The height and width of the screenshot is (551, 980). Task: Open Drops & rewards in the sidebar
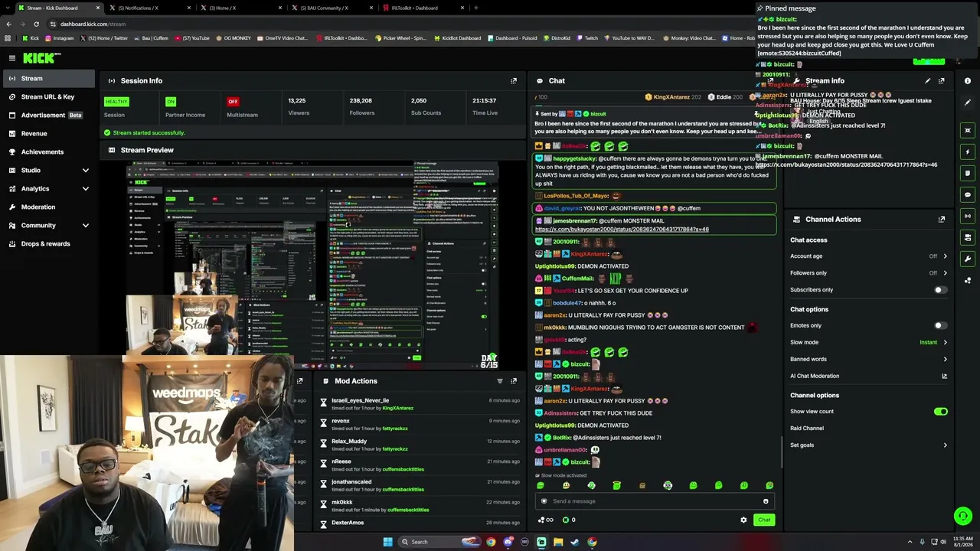coord(49,243)
